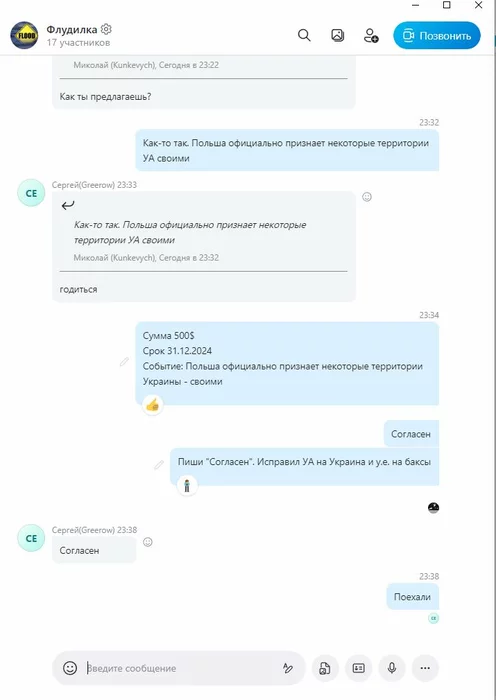Screen dimensions: 496x700
Task: Open more options three-dots button
Action: [425, 668]
